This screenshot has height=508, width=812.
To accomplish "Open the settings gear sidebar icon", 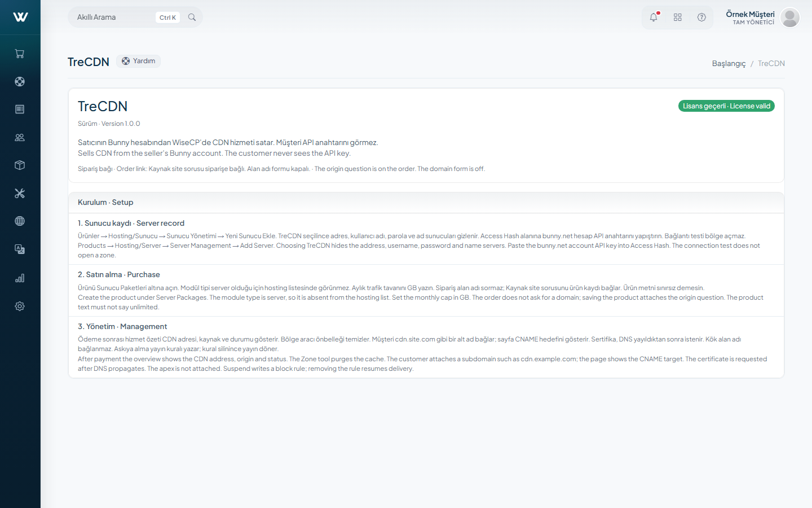I will (20, 306).
